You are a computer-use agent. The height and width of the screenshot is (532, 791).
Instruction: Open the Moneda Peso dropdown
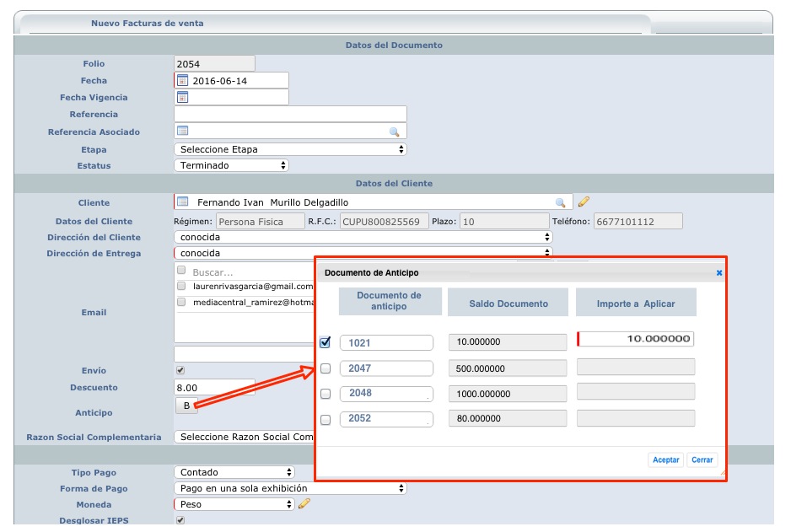(234, 504)
